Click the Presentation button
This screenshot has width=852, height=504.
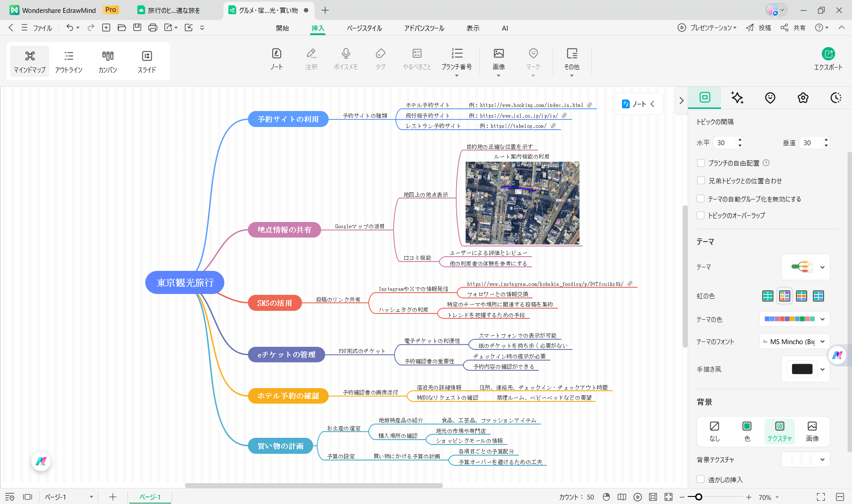point(707,28)
